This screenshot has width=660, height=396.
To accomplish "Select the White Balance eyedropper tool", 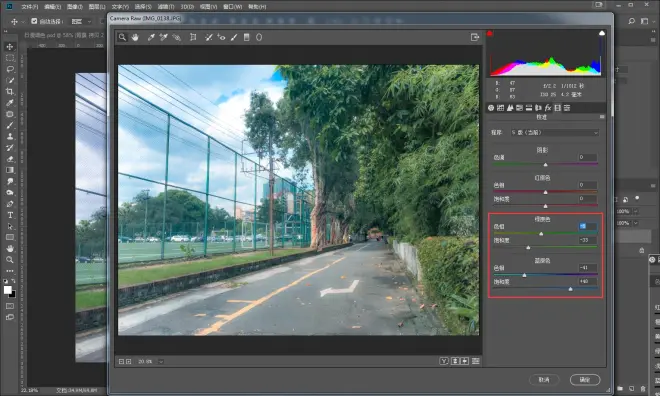I will click(x=151, y=37).
